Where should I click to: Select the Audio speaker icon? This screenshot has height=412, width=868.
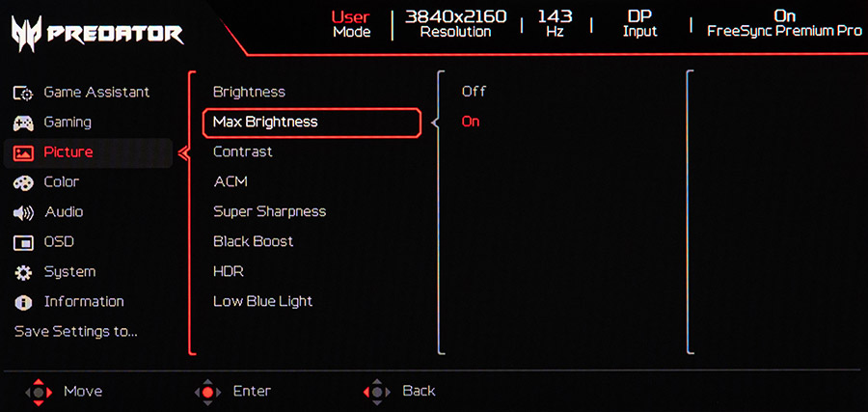(x=23, y=212)
